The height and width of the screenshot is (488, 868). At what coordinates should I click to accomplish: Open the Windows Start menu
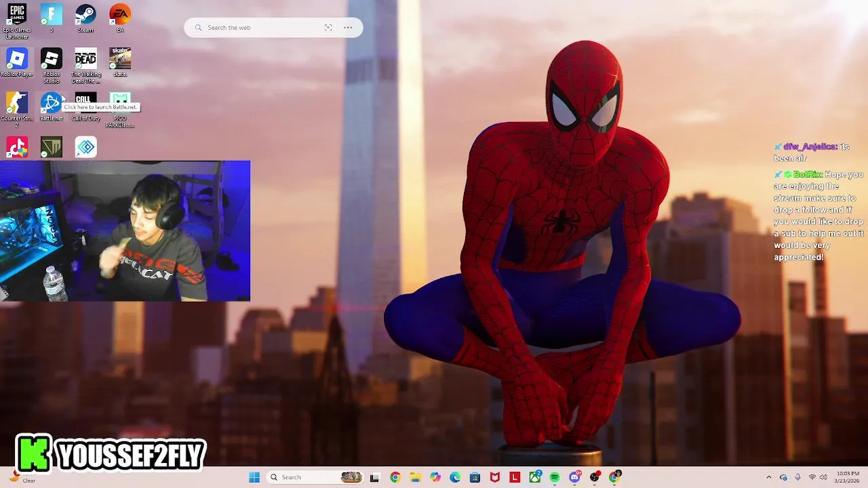(x=254, y=477)
